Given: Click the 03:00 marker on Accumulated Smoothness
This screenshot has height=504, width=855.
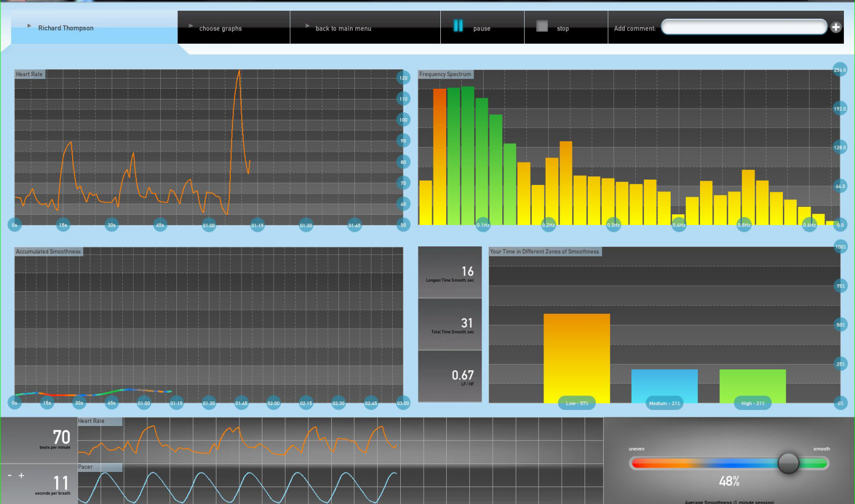Looking at the screenshot, I should click(403, 403).
